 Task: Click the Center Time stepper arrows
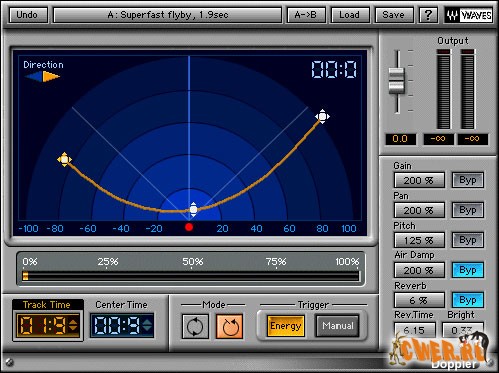(147, 325)
